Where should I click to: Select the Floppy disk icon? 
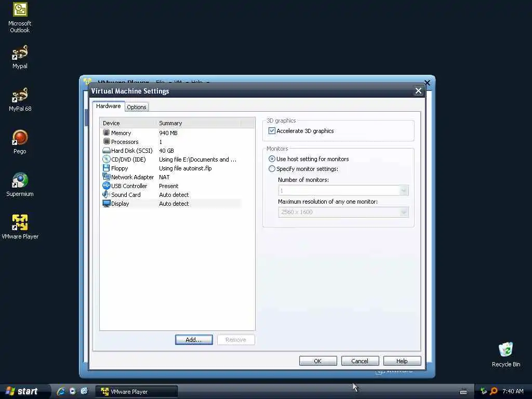(106, 168)
